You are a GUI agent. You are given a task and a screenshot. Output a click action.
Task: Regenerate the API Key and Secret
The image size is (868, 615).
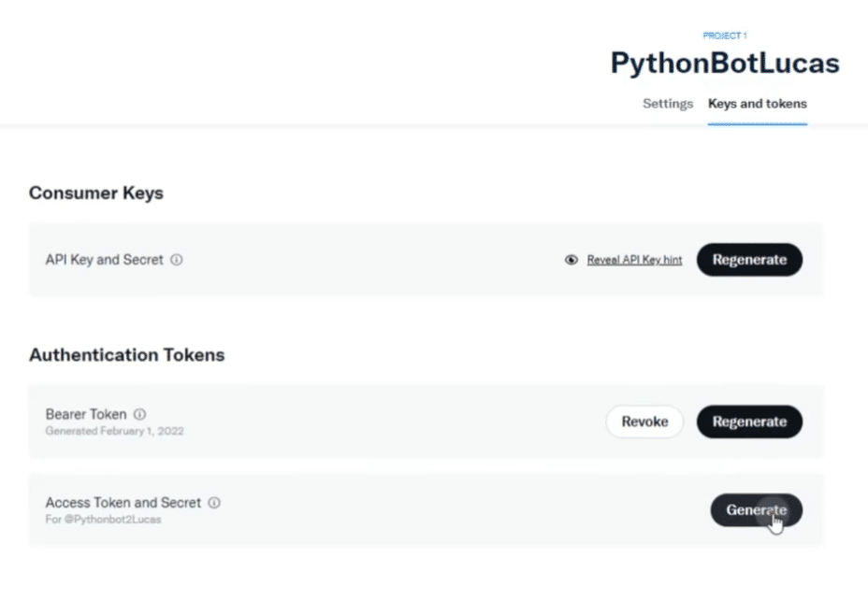tap(749, 260)
